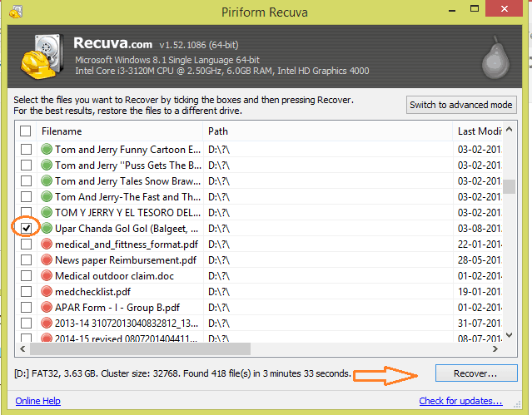
Task: Click green status dot for Upar Chanda Gol Gol
Action: [x=47, y=228]
